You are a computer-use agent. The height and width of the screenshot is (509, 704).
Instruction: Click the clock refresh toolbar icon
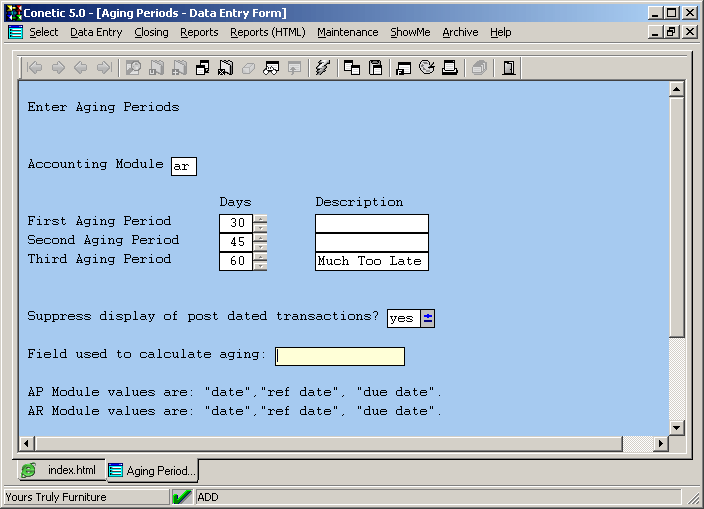pos(427,68)
